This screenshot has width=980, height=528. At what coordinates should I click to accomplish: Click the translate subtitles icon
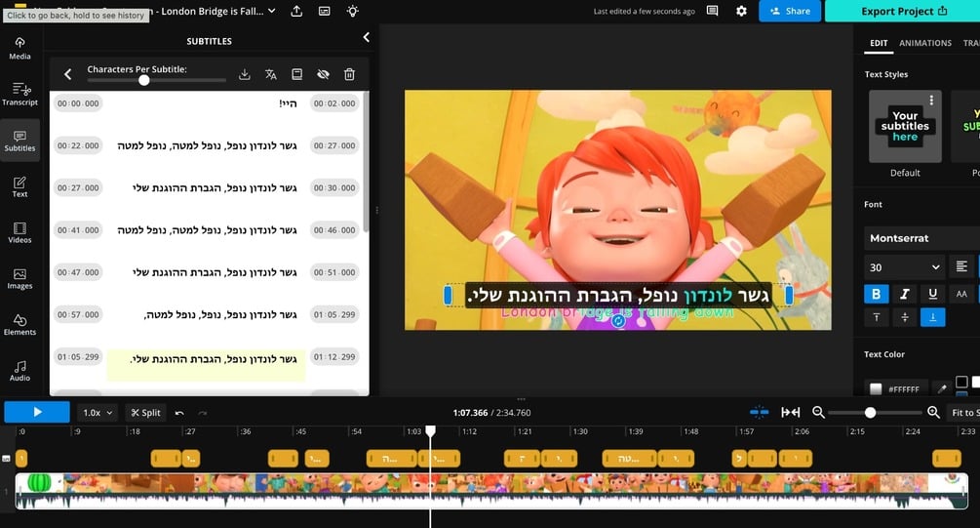pos(271,74)
